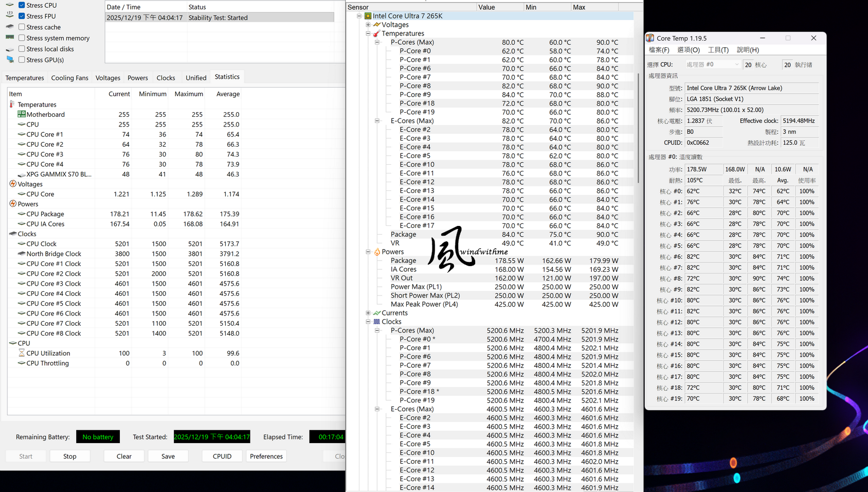Disable the Stress FPU checkbox
This screenshot has width=868, height=492.
(x=22, y=16)
